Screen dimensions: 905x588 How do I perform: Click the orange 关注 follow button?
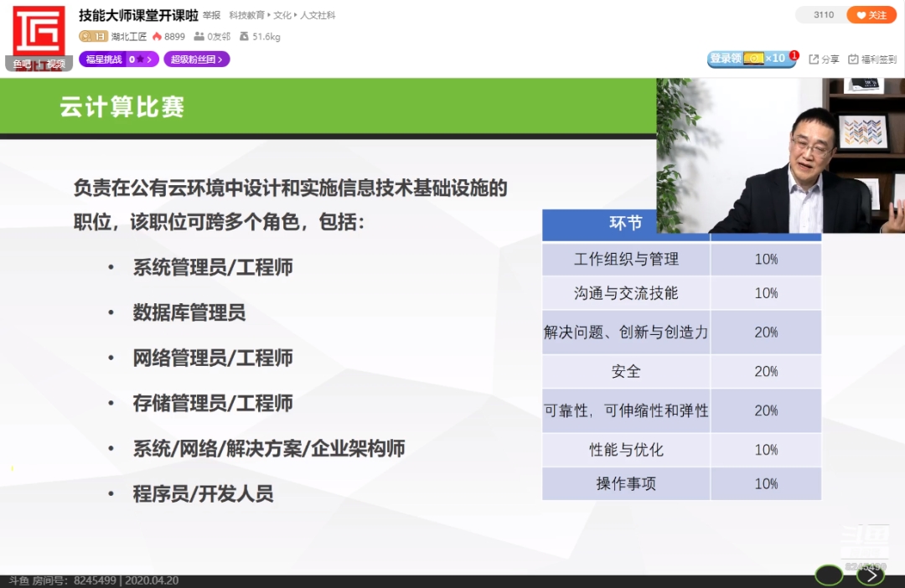(x=871, y=15)
